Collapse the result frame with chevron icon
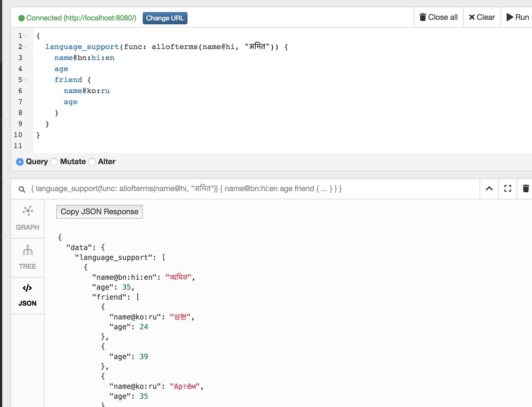 pyautogui.click(x=489, y=189)
